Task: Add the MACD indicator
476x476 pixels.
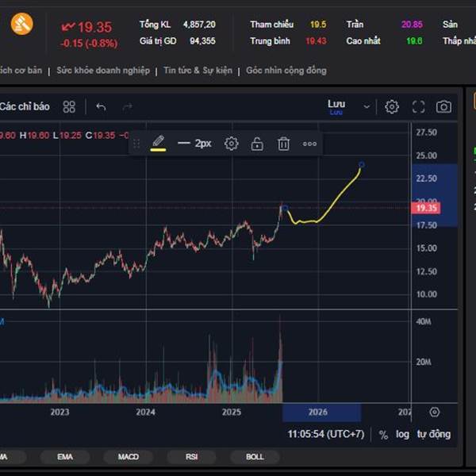Action: [129, 457]
